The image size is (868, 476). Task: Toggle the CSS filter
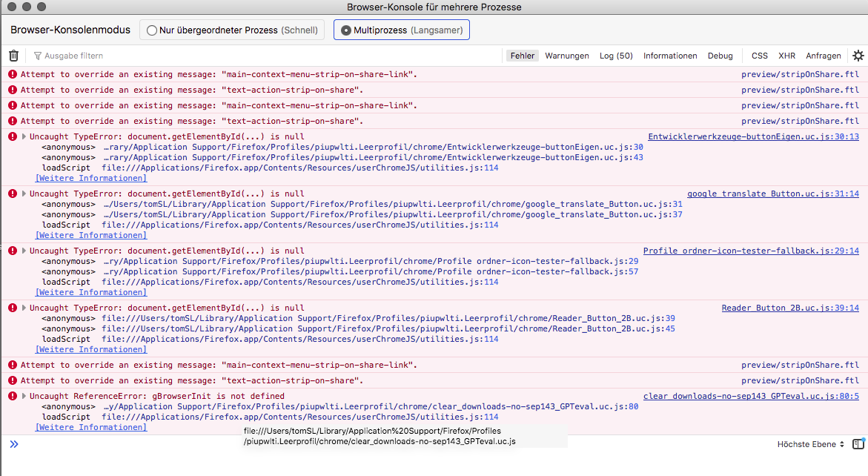[x=759, y=56]
